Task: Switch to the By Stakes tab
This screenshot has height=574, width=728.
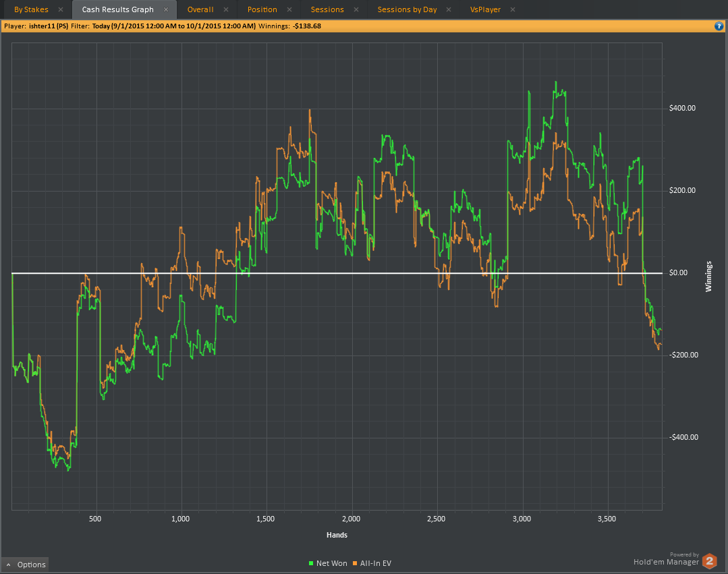Action: click(x=31, y=9)
